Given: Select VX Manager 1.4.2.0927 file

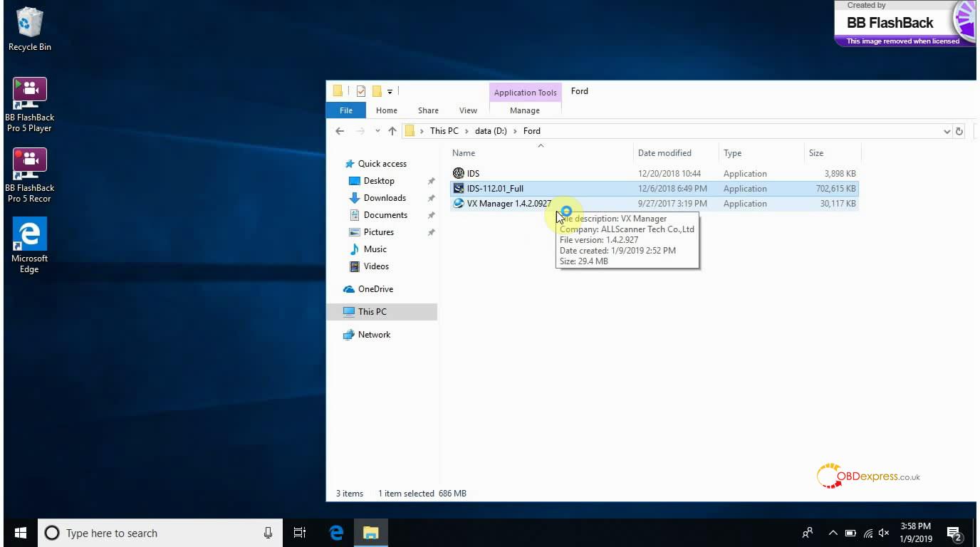Looking at the screenshot, I should click(x=508, y=204).
